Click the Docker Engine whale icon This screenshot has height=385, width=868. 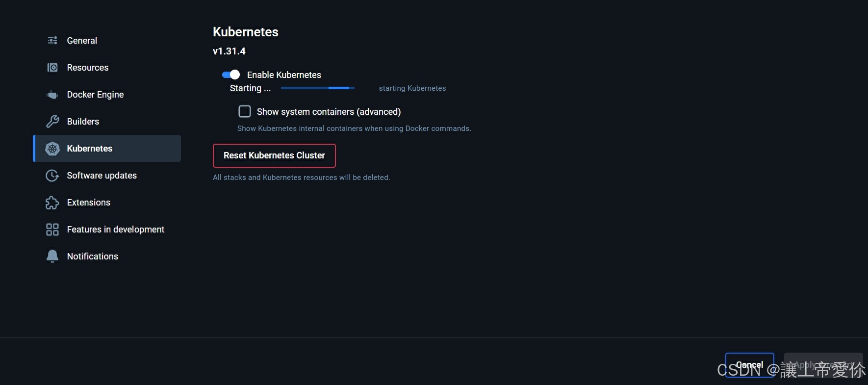click(52, 95)
